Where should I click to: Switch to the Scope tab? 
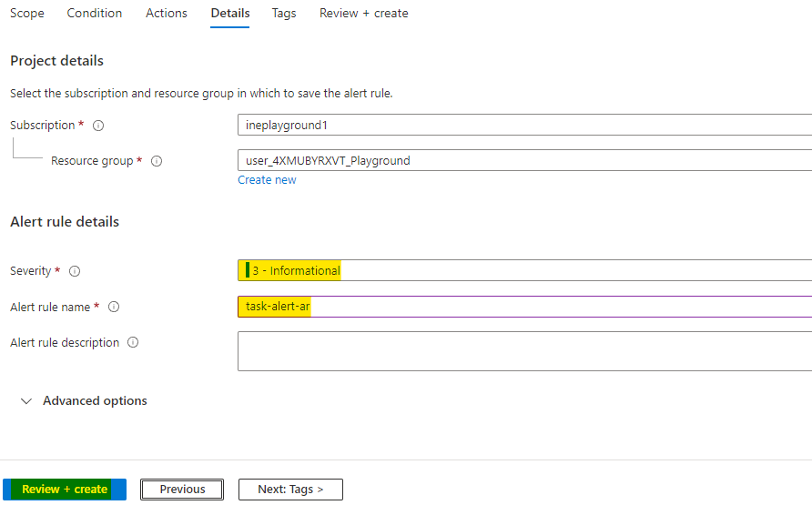(27, 14)
